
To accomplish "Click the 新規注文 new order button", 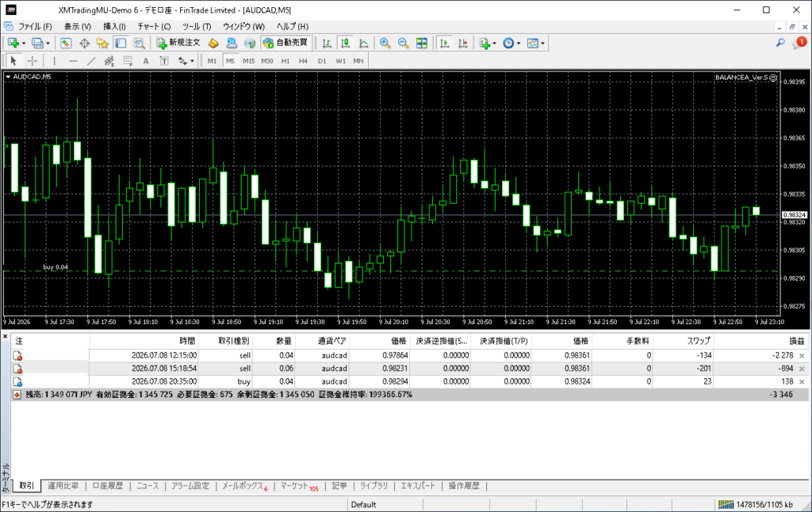I will coord(178,43).
